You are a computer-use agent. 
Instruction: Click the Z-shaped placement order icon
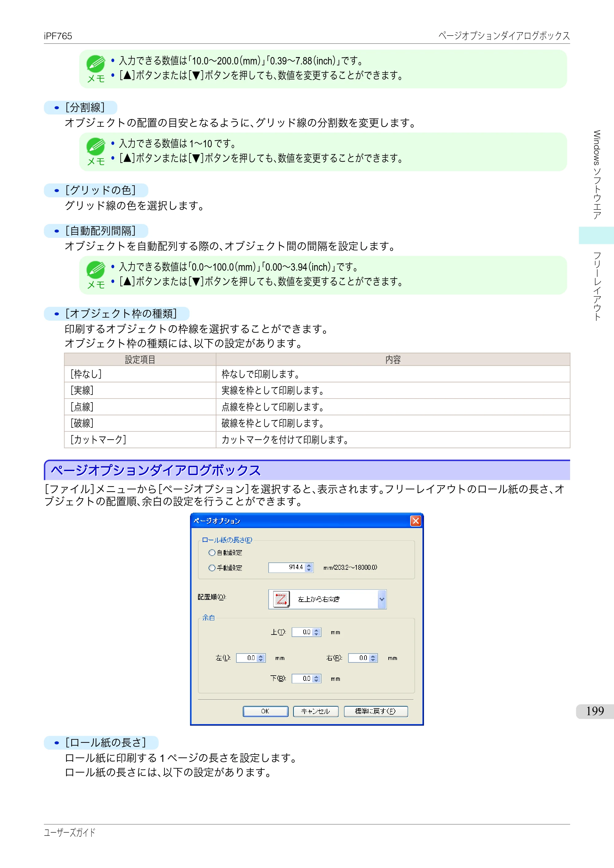(282, 599)
